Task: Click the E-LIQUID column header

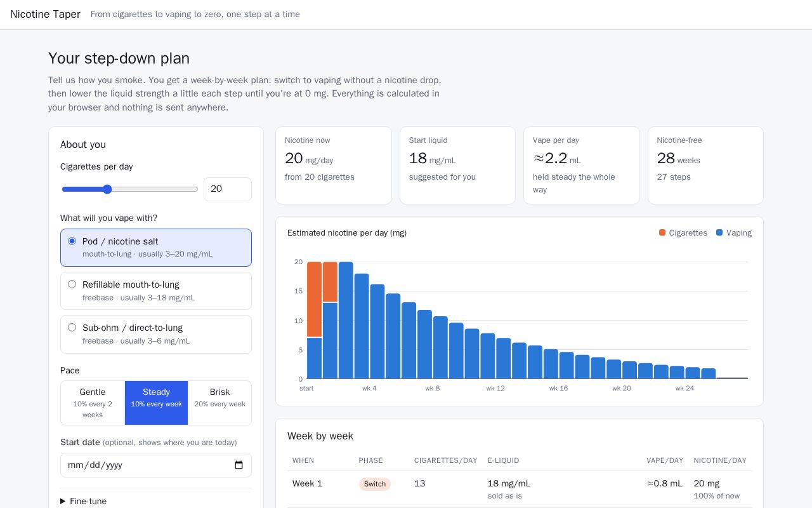Action: (503, 460)
